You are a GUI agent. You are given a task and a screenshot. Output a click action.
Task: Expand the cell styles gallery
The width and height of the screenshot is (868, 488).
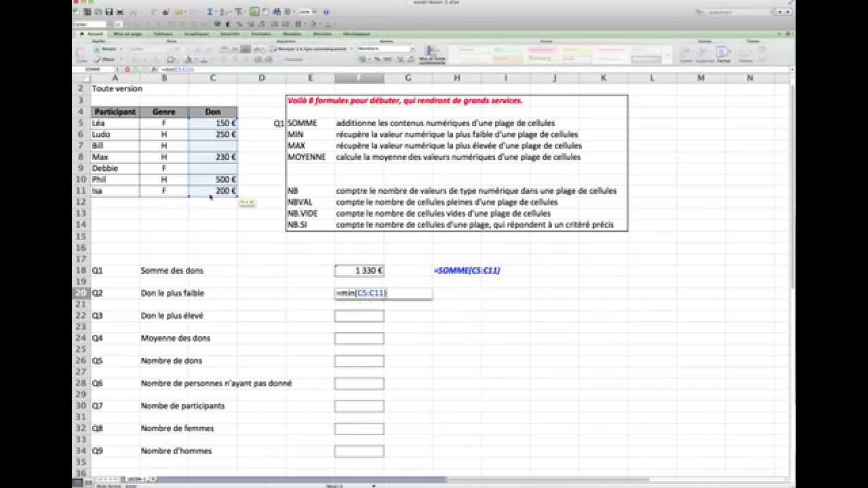[668, 54]
